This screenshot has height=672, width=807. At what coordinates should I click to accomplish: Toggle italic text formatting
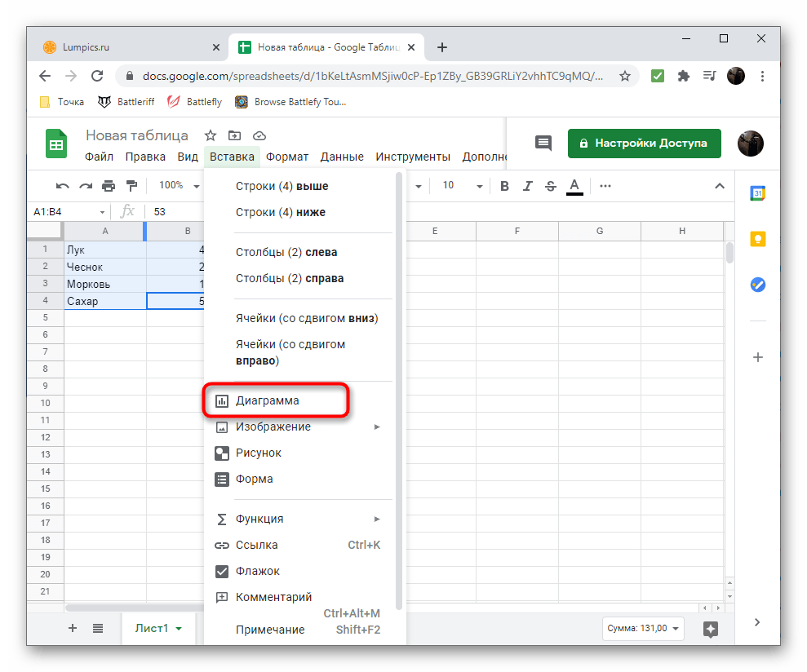pyautogui.click(x=527, y=186)
